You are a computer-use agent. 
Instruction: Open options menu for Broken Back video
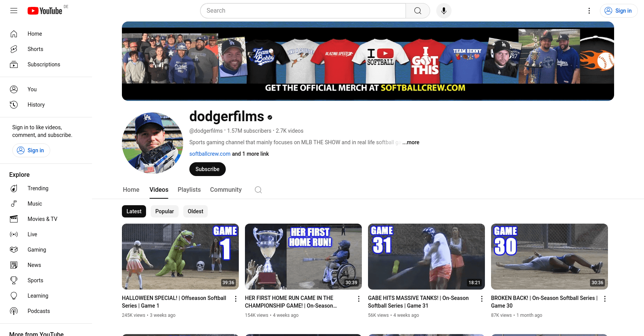[x=605, y=299]
